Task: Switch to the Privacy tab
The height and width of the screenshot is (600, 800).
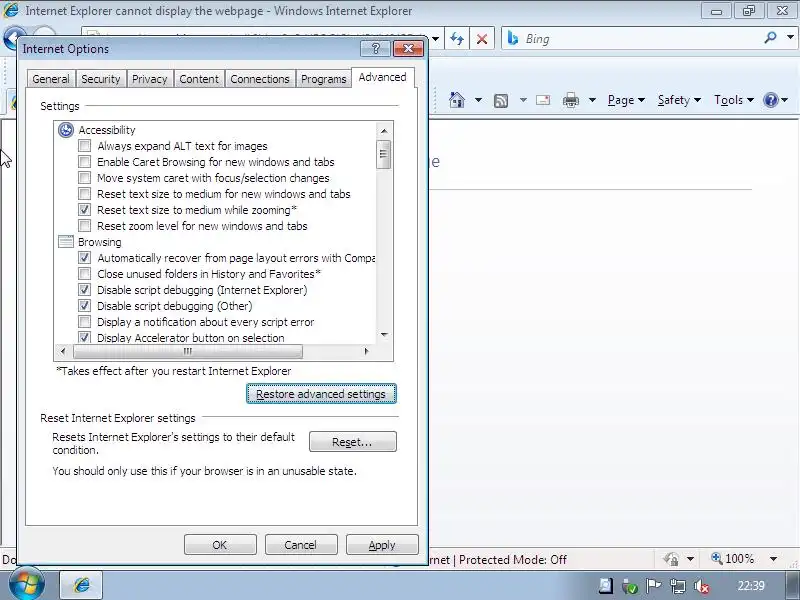Action: (149, 79)
